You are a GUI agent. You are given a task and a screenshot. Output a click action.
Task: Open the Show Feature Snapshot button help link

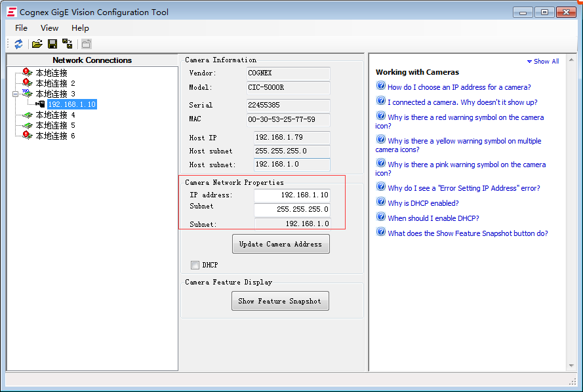pos(468,233)
